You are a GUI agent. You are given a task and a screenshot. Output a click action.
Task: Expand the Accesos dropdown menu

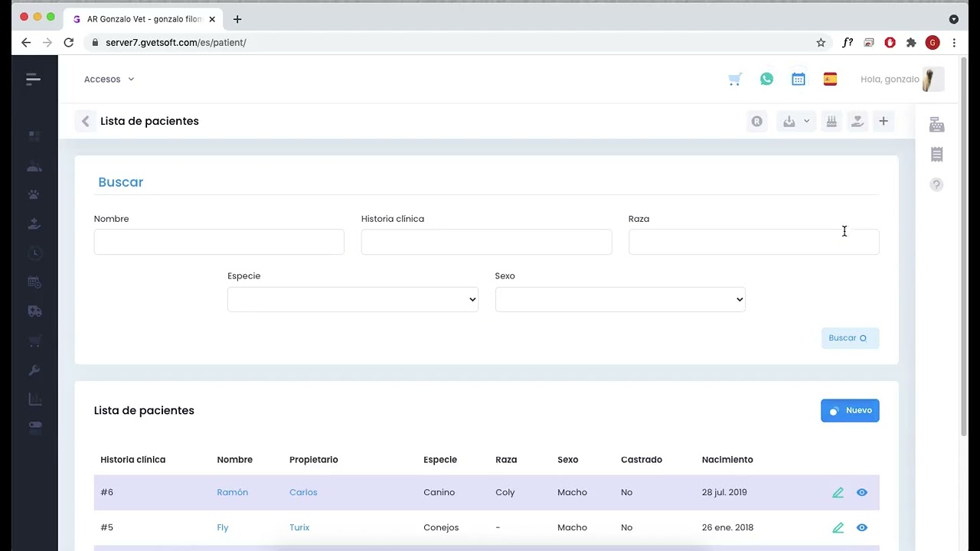[109, 79]
